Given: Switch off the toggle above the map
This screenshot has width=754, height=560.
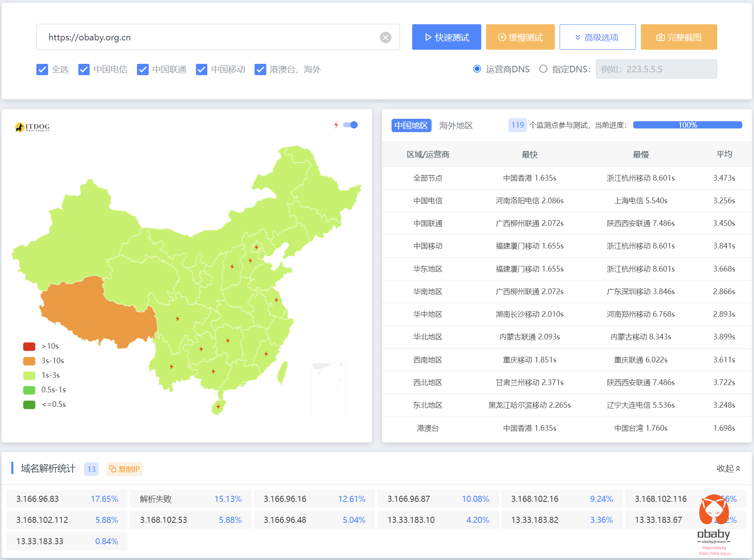Looking at the screenshot, I should click(x=351, y=125).
